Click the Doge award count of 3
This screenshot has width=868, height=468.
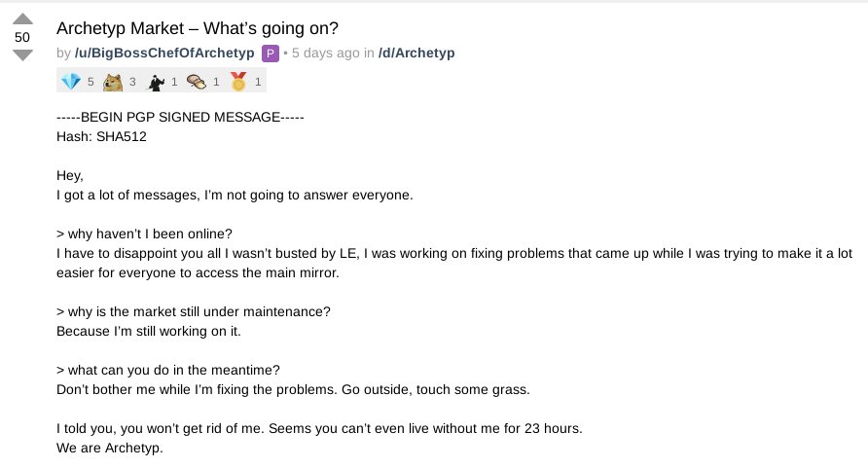click(x=132, y=82)
